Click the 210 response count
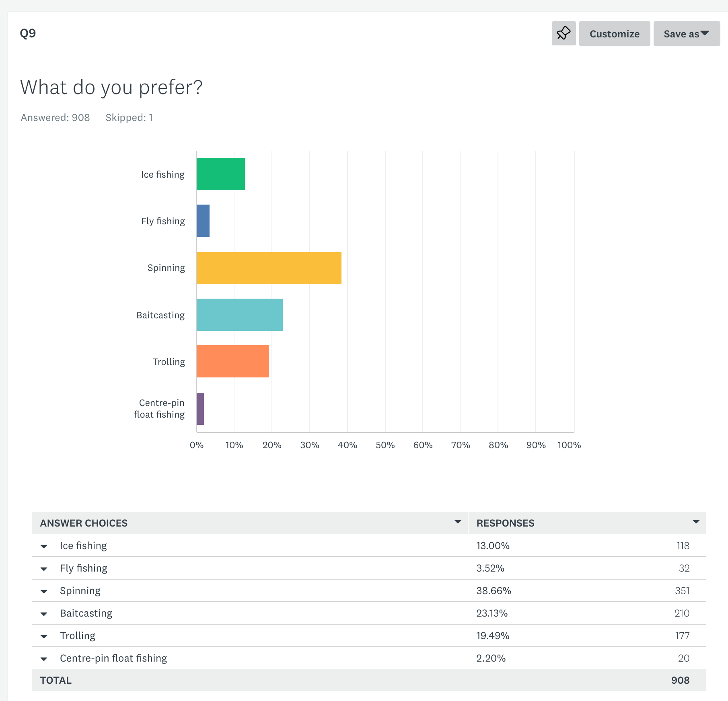Viewport: 728px width, 701px height. click(x=682, y=613)
